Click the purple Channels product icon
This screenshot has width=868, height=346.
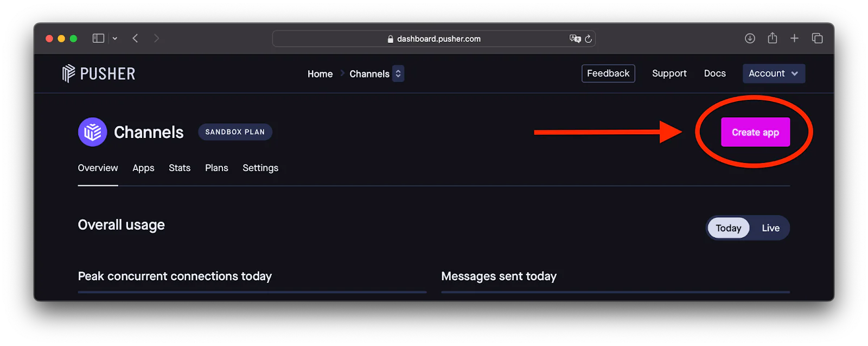(x=92, y=132)
